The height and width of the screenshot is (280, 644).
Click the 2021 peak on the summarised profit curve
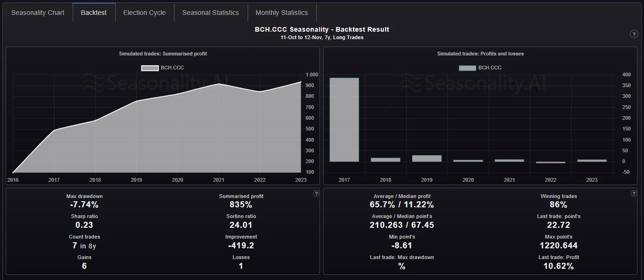point(218,84)
